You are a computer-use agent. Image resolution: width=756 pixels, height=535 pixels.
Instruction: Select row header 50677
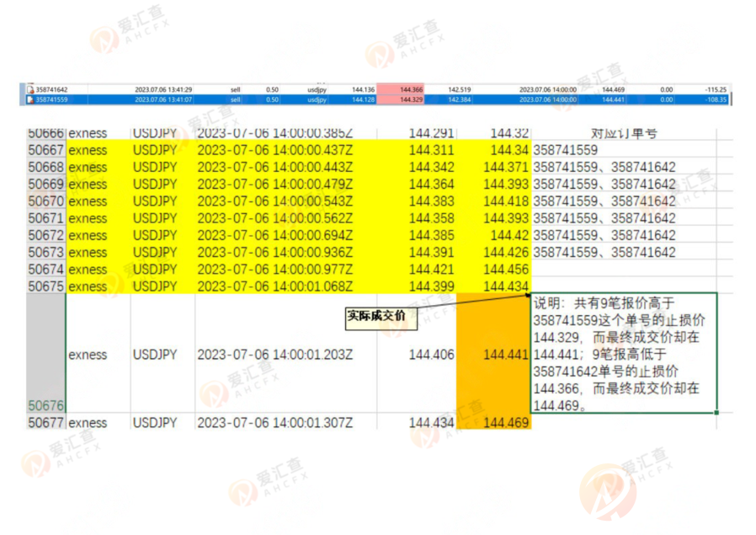click(x=45, y=423)
